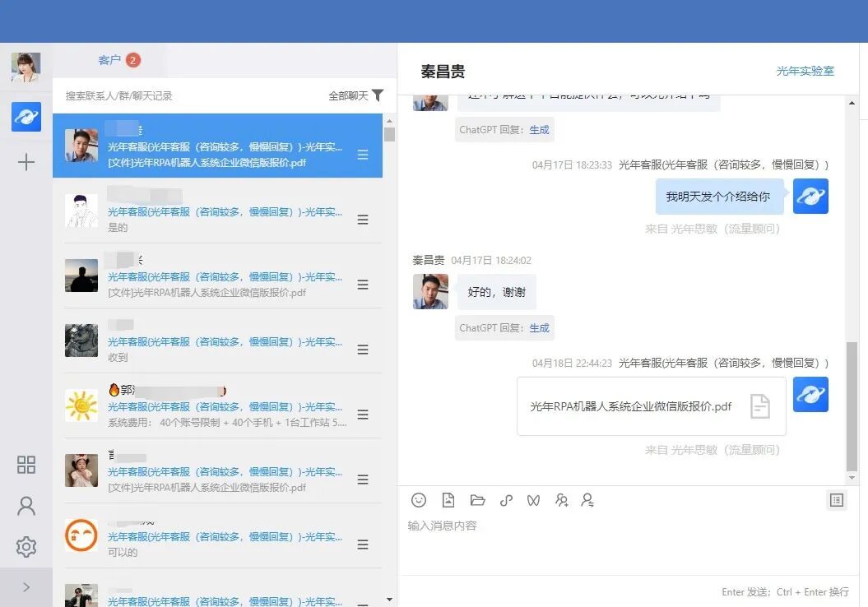Select the blue planet account icon in sidebar
The image size is (868, 607).
pos(26,117)
